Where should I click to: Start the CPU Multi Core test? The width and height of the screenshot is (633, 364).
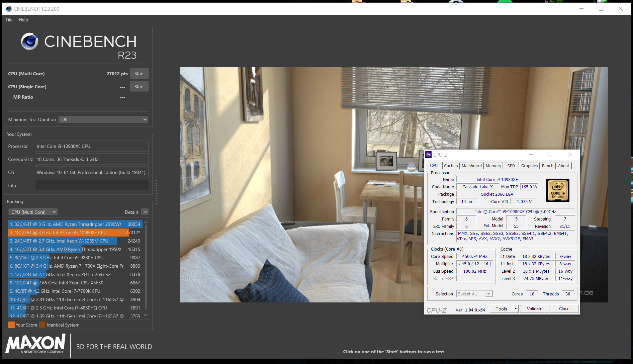tap(139, 74)
